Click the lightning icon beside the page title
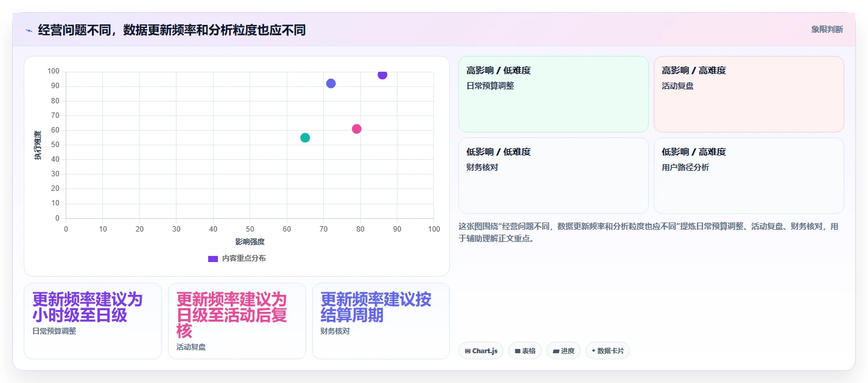The width and height of the screenshot is (868, 383). [29, 30]
